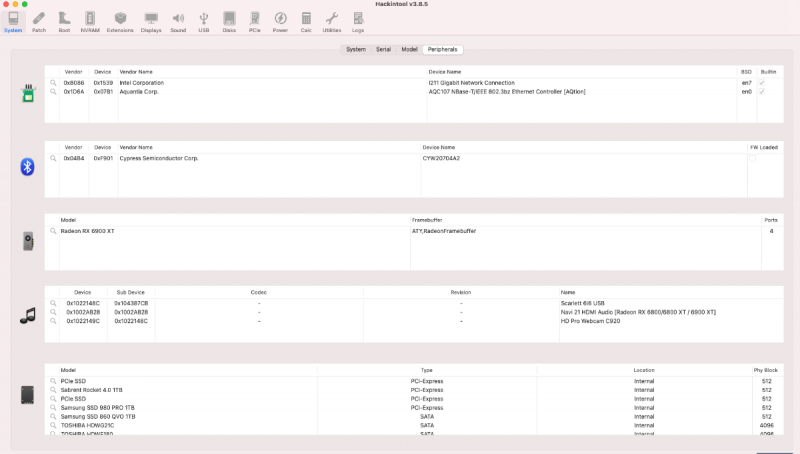Select ATY,RadeonFramebuffer framebuffer value
The height and width of the screenshot is (454, 800).
(444, 231)
